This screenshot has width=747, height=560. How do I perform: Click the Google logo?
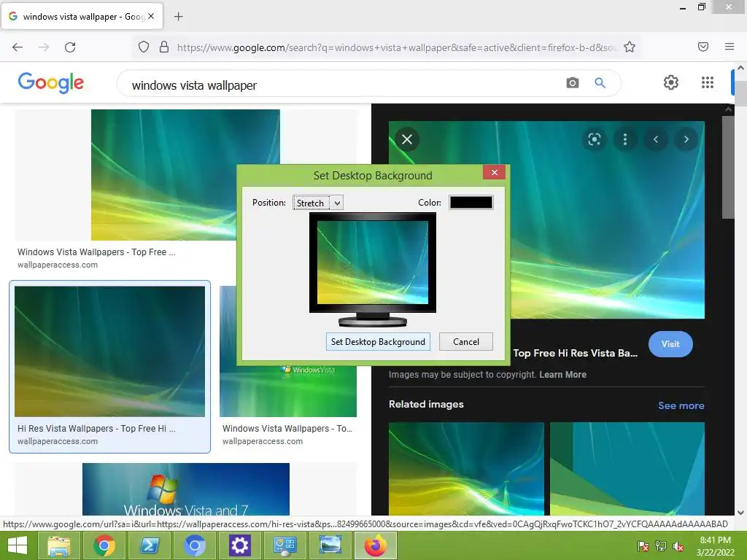51,83
